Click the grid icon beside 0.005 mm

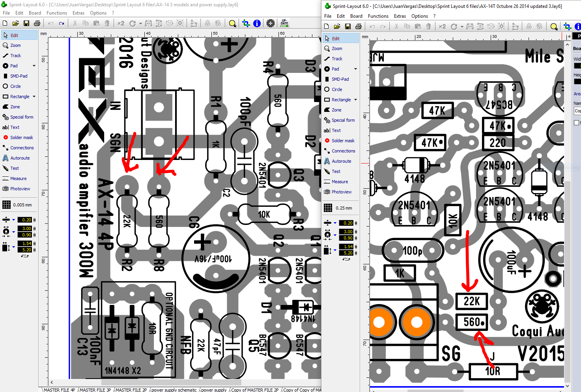pyautogui.click(x=6, y=205)
